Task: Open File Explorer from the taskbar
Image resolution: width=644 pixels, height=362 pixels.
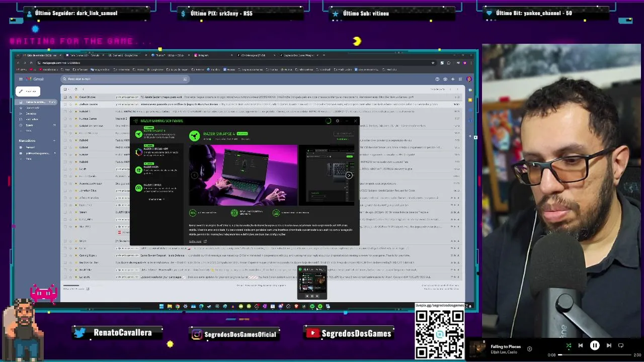Action: click(170, 306)
